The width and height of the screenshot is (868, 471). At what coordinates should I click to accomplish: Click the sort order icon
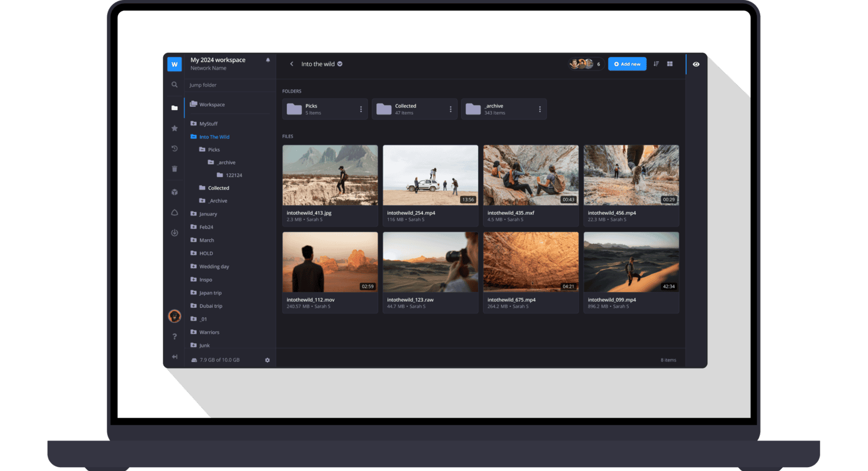click(x=656, y=64)
